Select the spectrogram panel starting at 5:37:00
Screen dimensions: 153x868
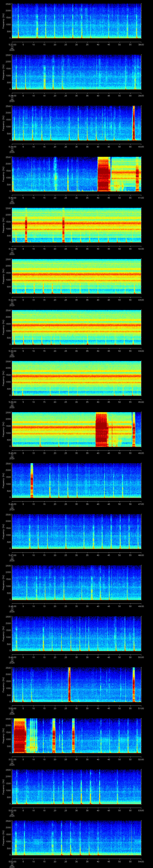76,21
